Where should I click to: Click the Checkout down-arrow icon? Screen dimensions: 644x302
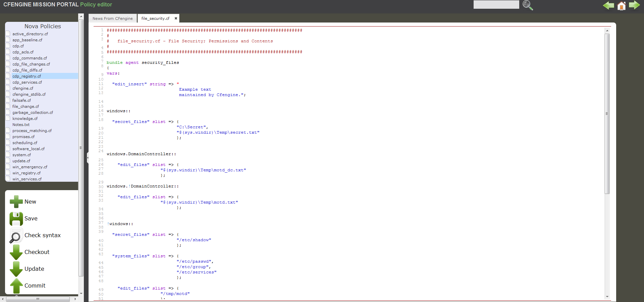pos(16,252)
